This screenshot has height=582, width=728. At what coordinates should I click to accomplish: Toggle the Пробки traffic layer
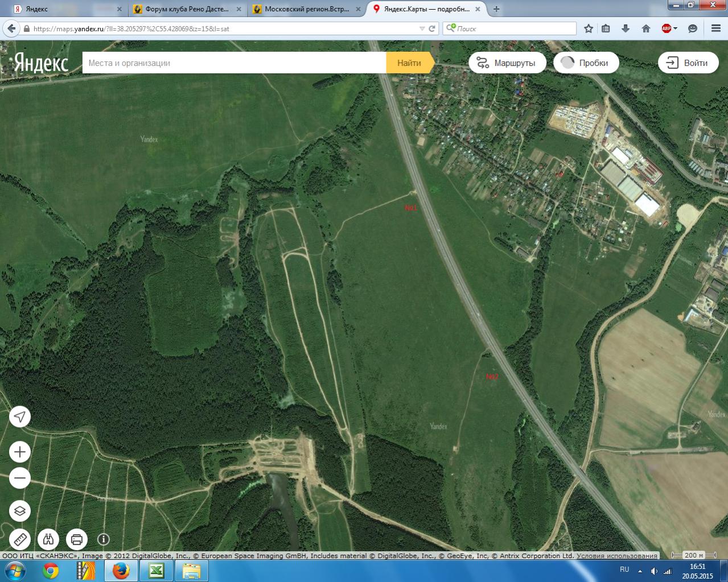586,63
